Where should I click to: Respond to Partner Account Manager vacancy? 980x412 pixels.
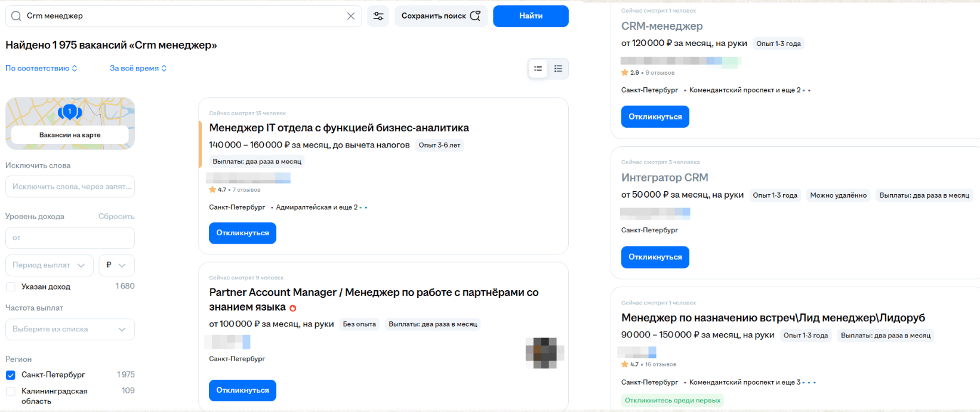(242, 391)
